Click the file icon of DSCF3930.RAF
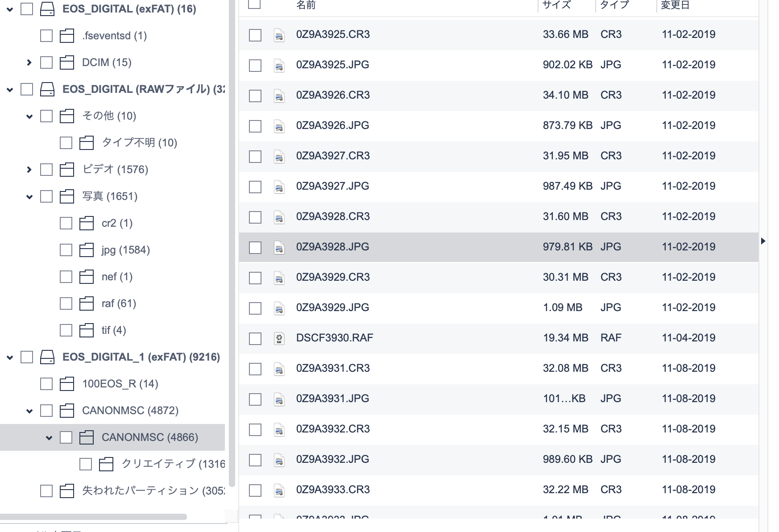The width and height of the screenshot is (779, 532). tap(279, 338)
